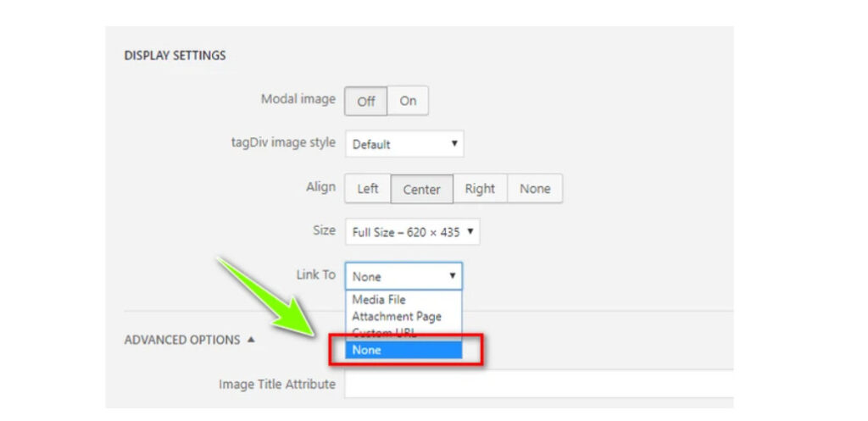Set Align to None
The image size is (868, 421).
[535, 189]
